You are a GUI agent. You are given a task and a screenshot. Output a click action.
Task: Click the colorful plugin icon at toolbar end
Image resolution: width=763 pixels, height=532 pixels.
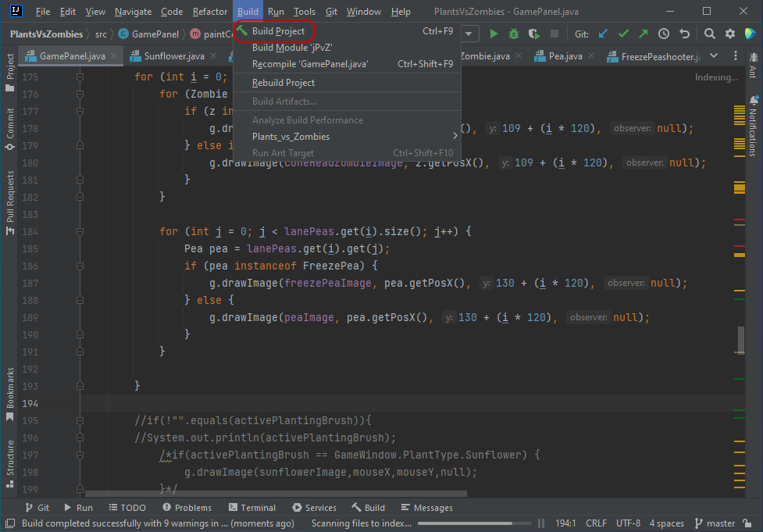(x=750, y=34)
